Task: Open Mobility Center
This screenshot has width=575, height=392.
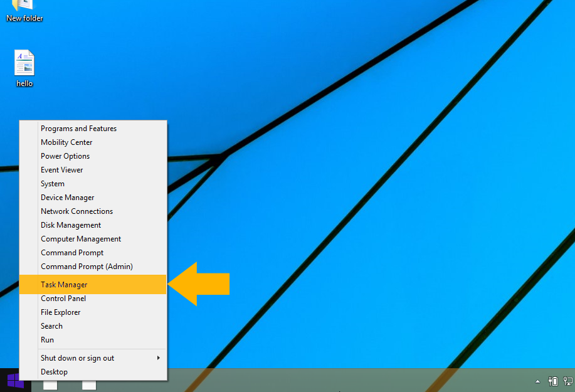Action: point(93,142)
